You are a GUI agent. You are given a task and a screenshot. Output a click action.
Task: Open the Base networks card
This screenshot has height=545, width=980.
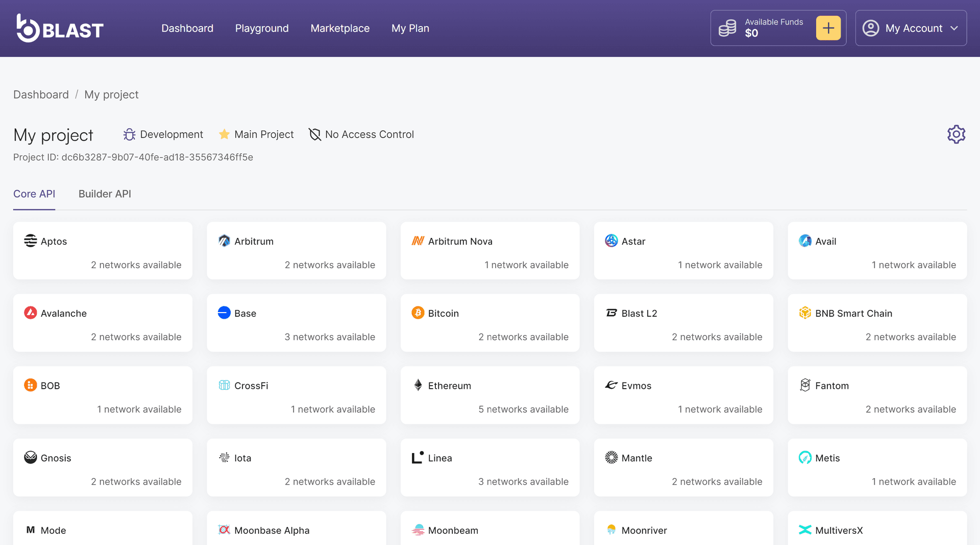click(296, 323)
